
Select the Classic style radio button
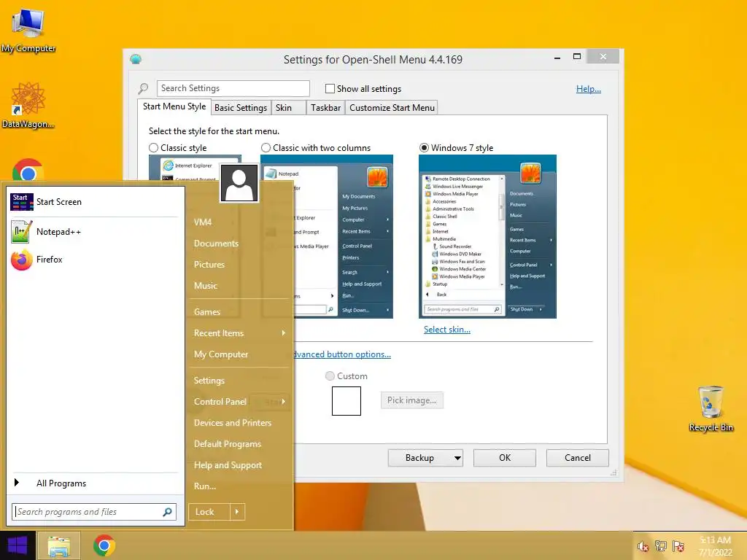(x=153, y=148)
